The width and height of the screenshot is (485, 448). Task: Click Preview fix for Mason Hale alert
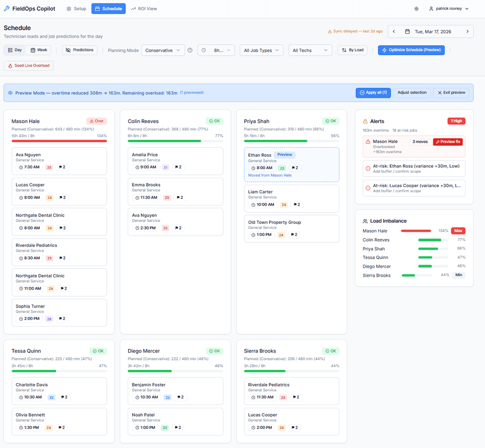point(448,141)
